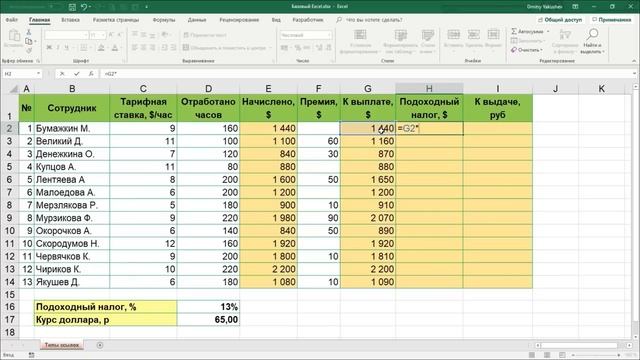Toggle Underline formatting
640x360 pixels.
pos(67,48)
